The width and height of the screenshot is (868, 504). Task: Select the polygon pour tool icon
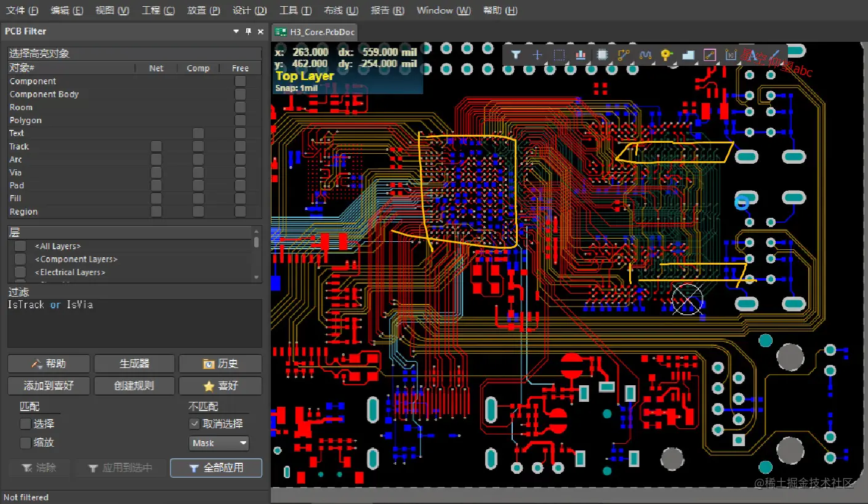point(688,55)
